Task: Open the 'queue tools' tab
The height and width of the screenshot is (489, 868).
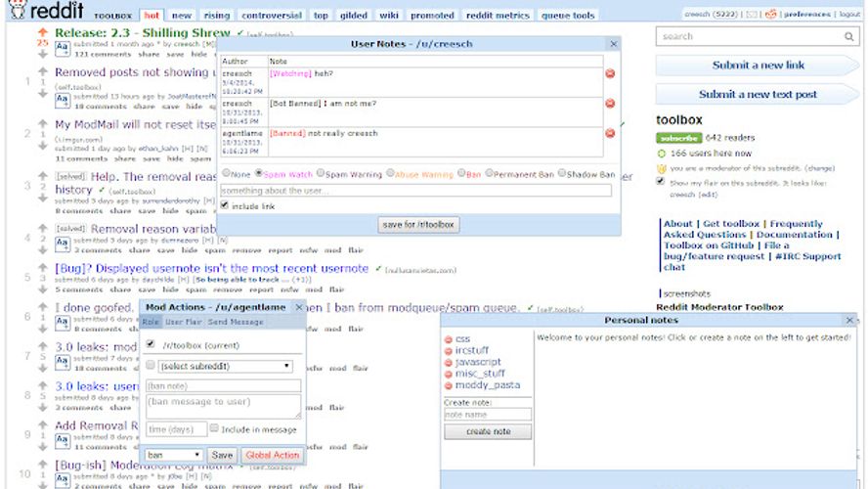Action: point(568,16)
